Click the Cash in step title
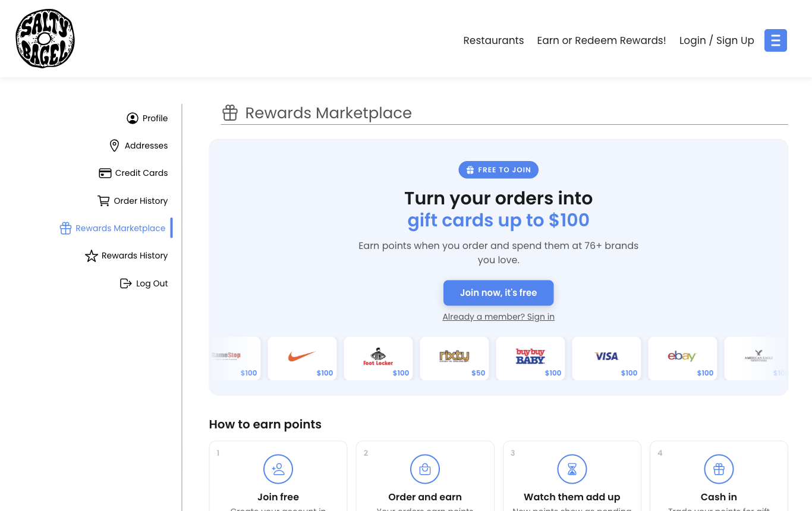The width and height of the screenshot is (812, 511). tap(719, 497)
